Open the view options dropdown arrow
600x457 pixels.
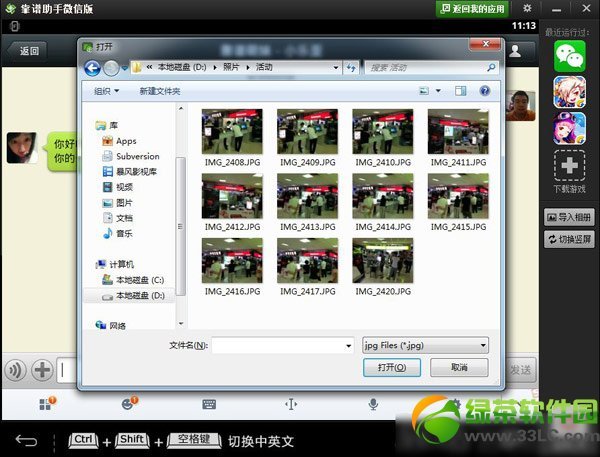(439, 91)
